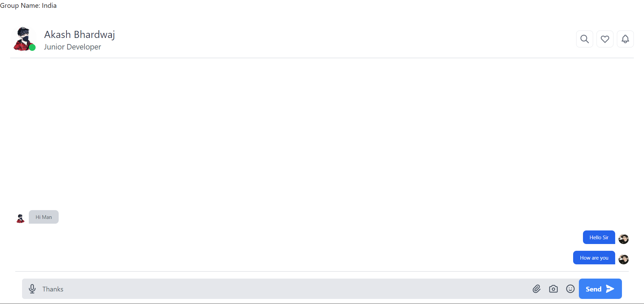
Task: Attach a file using paperclip icon
Action: click(x=536, y=289)
